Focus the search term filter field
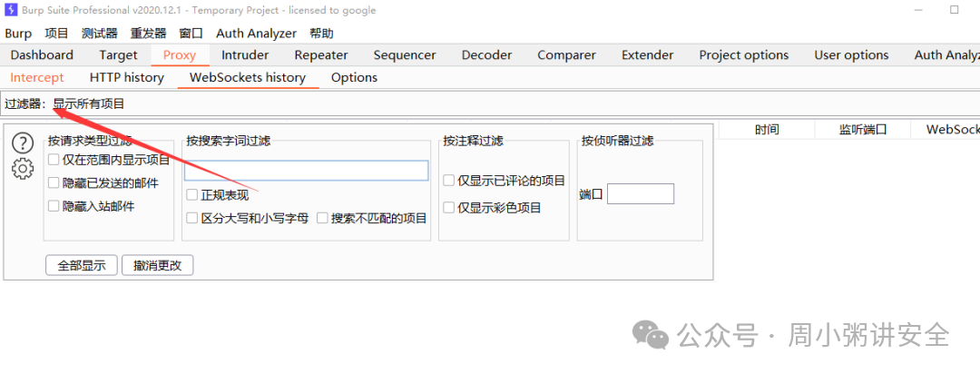Image resolution: width=980 pixels, height=374 pixels. pyautogui.click(x=307, y=171)
